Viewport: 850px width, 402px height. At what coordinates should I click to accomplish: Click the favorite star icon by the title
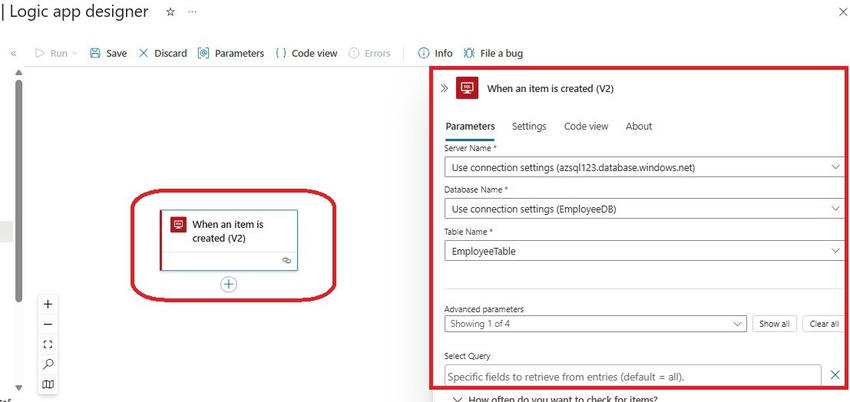[x=170, y=12]
